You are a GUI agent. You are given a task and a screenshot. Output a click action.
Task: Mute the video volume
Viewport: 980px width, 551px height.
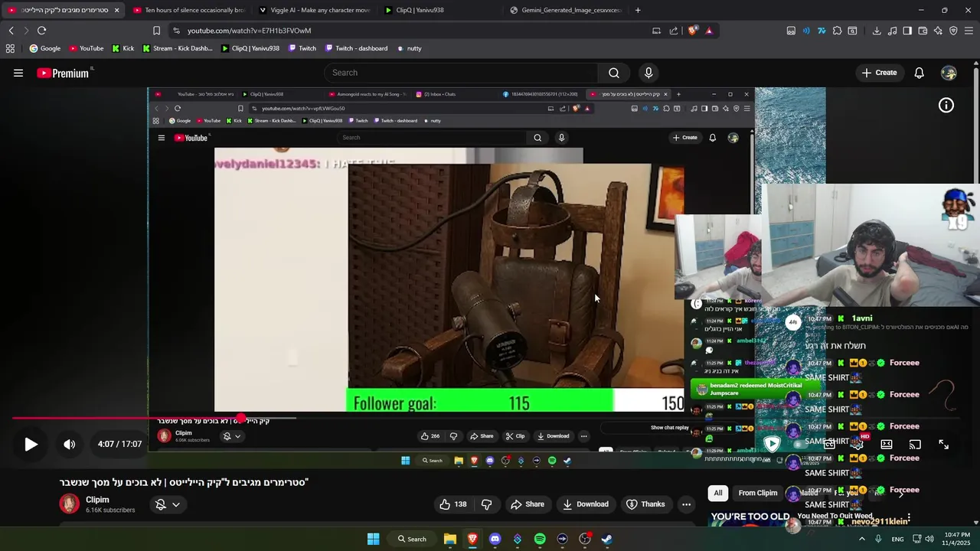click(69, 444)
